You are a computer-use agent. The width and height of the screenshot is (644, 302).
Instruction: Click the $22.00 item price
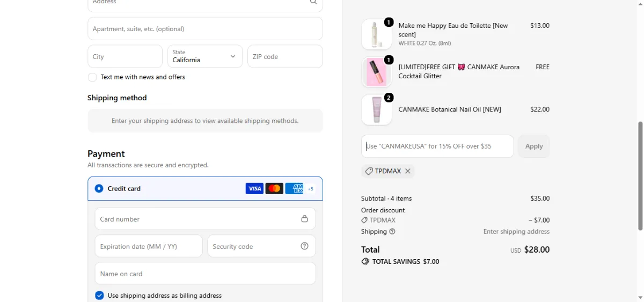540,109
